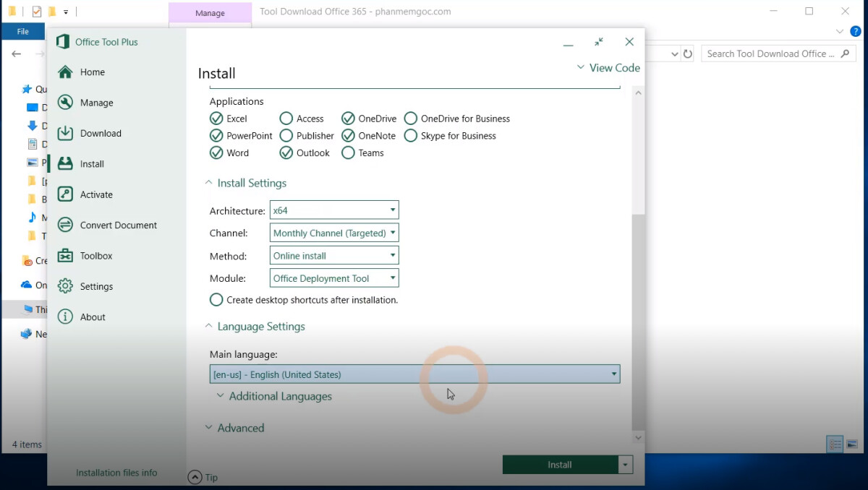
Task: Click the back arrow in File Explorer
Action: (16, 53)
